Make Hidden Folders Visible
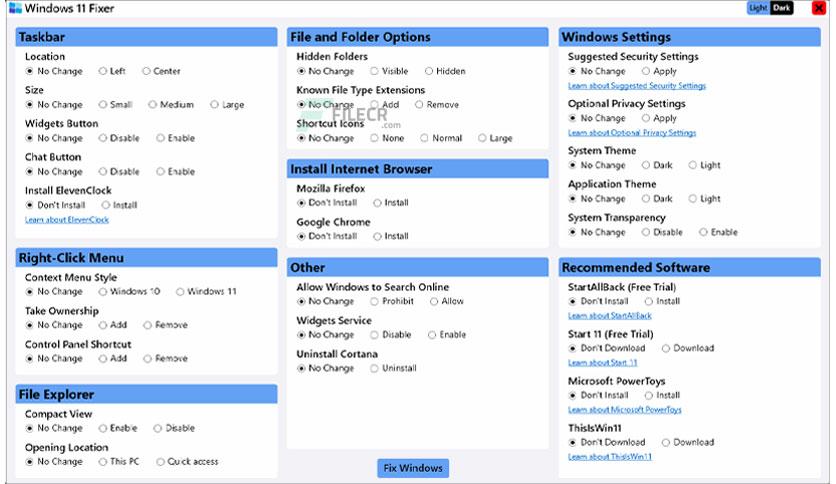836x484 pixels. 389,71
